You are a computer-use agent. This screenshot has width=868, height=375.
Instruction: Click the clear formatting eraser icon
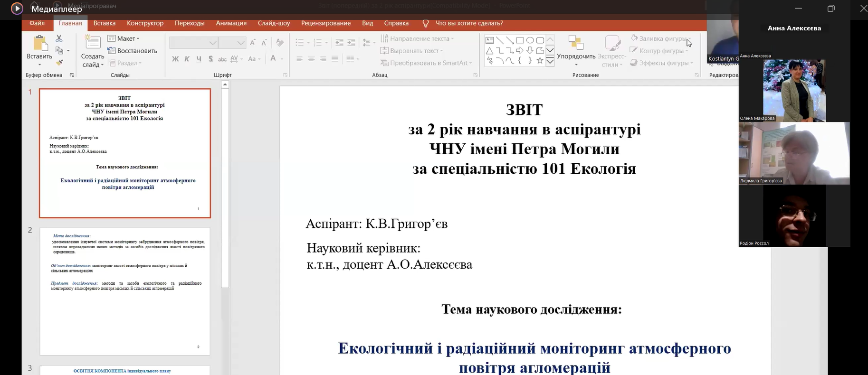click(x=280, y=43)
